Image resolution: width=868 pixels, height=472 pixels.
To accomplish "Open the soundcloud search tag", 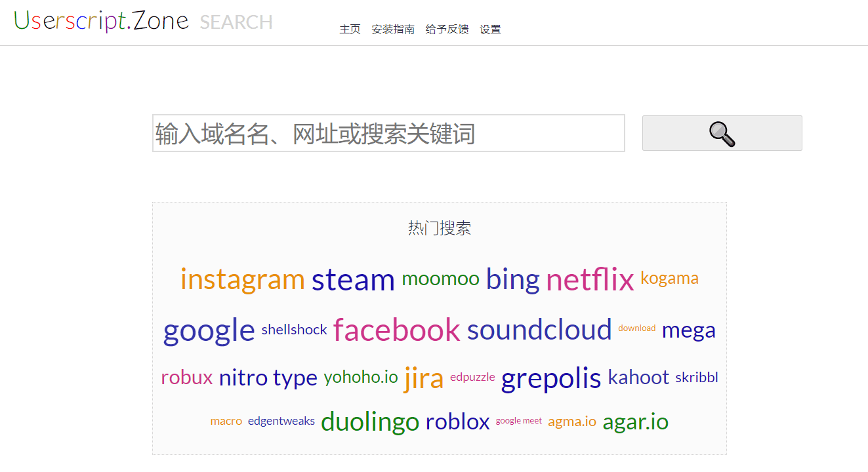I will click(539, 330).
